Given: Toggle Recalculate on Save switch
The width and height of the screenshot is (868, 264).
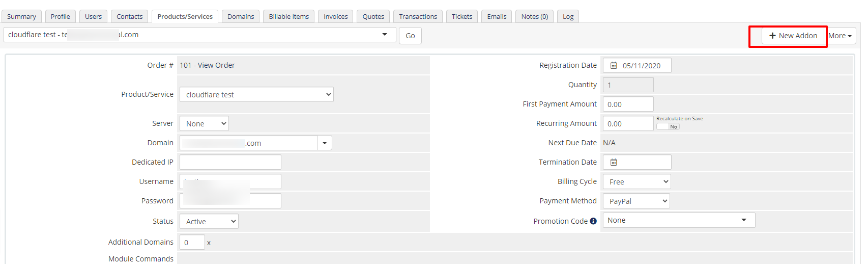Looking at the screenshot, I should (x=668, y=126).
